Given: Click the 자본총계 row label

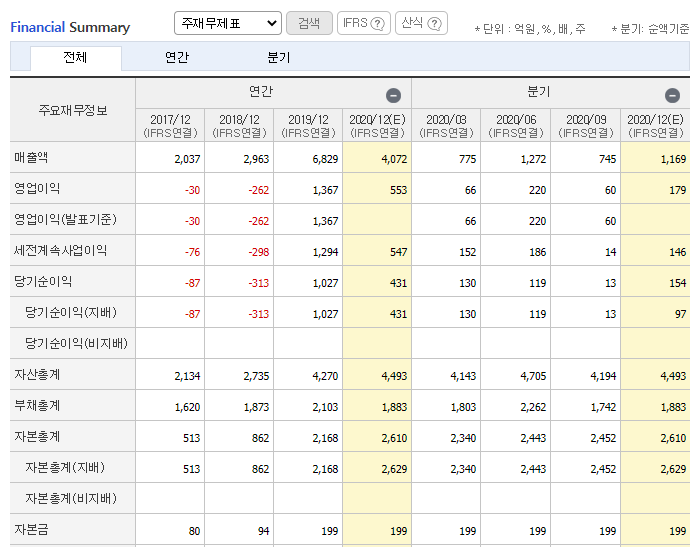Looking at the screenshot, I should pos(37,436).
